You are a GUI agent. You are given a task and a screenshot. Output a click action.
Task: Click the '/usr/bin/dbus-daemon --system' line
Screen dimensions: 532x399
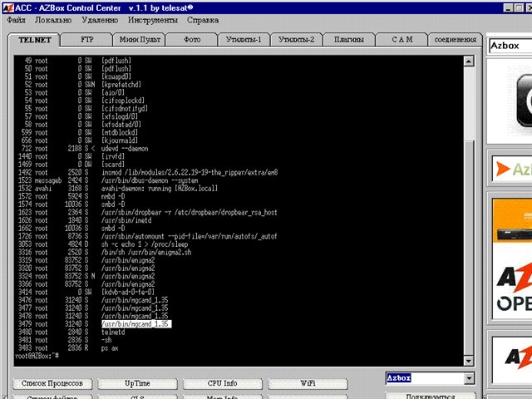pos(150,180)
